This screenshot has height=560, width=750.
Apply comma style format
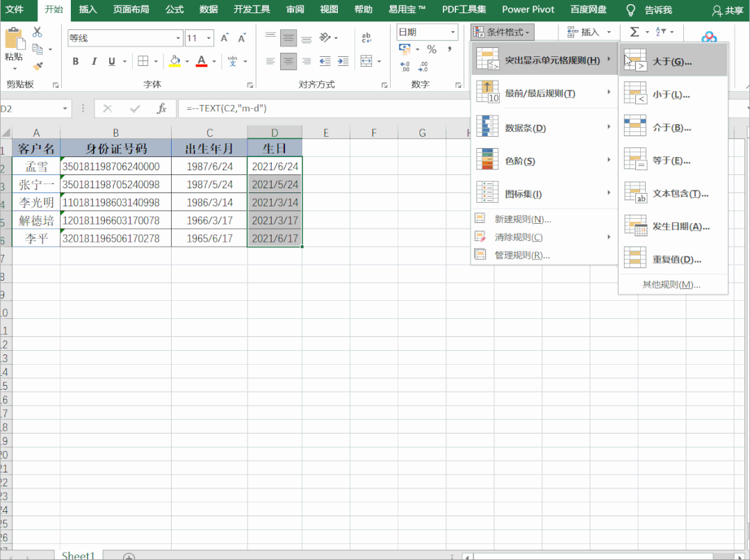(x=450, y=49)
